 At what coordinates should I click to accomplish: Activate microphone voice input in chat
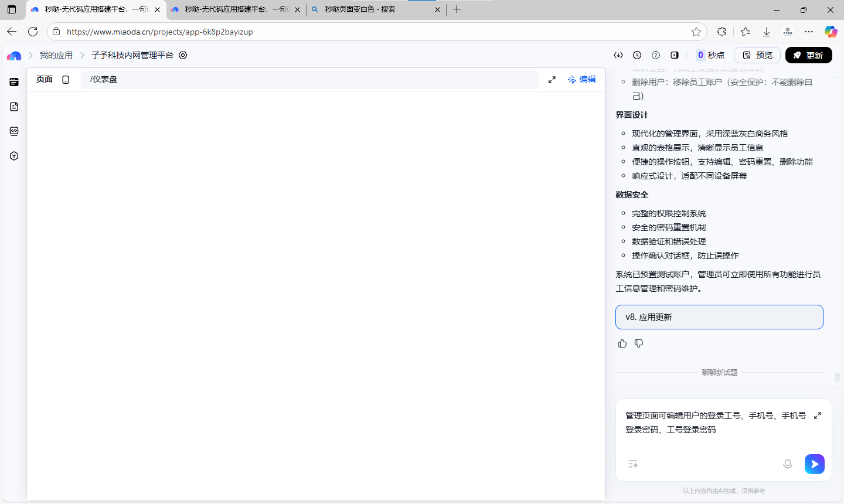[788, 464]
